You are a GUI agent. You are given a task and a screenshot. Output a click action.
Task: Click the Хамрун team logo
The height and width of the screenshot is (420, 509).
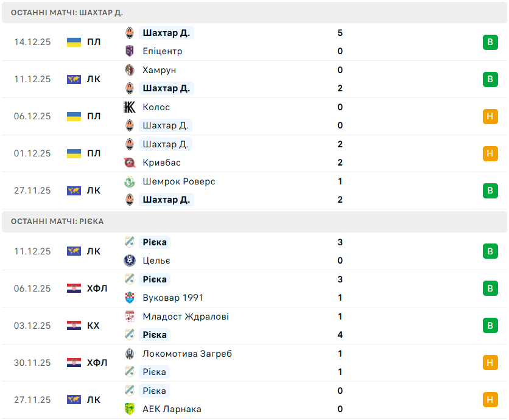129,70
